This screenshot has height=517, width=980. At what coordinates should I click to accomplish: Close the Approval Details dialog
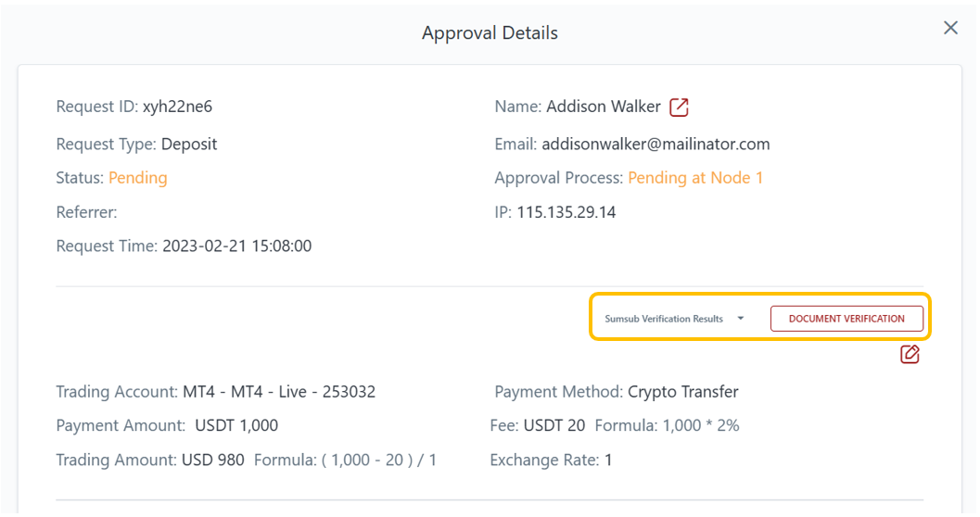pos(950,29)
